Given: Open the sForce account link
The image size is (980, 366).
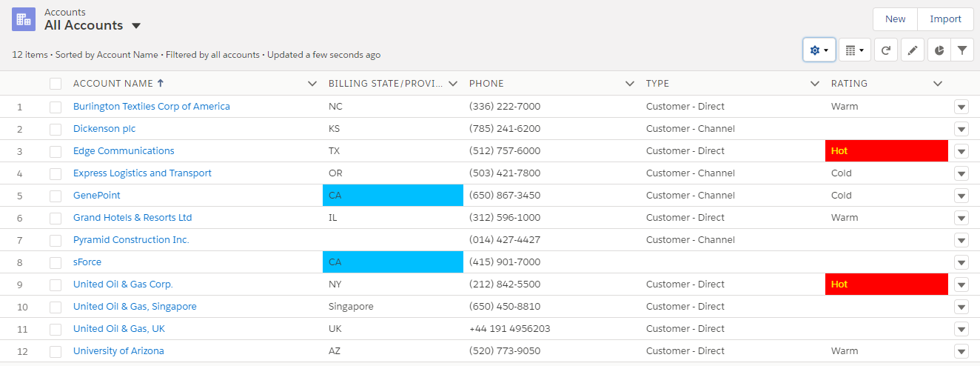Looking at the screenshot, I should pyautogui.click(x=87, y=262).
